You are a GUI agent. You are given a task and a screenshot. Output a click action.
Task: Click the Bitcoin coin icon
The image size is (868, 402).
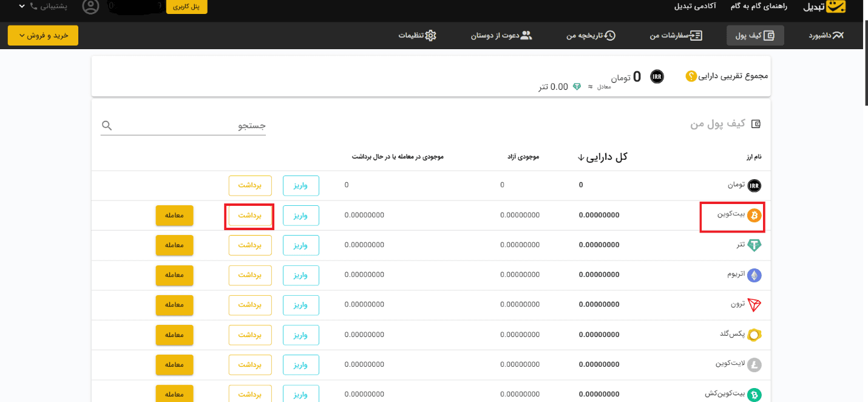pyautogui.click(x=754, y=216)
